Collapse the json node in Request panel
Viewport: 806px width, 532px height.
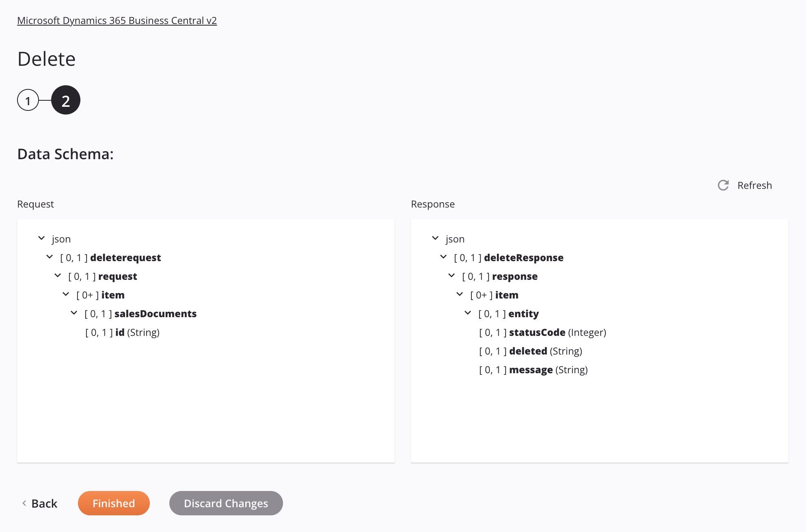coord(40,238)
